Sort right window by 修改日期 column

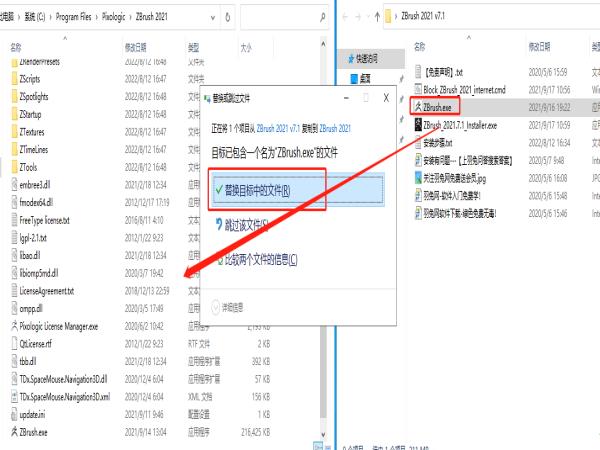539,46
